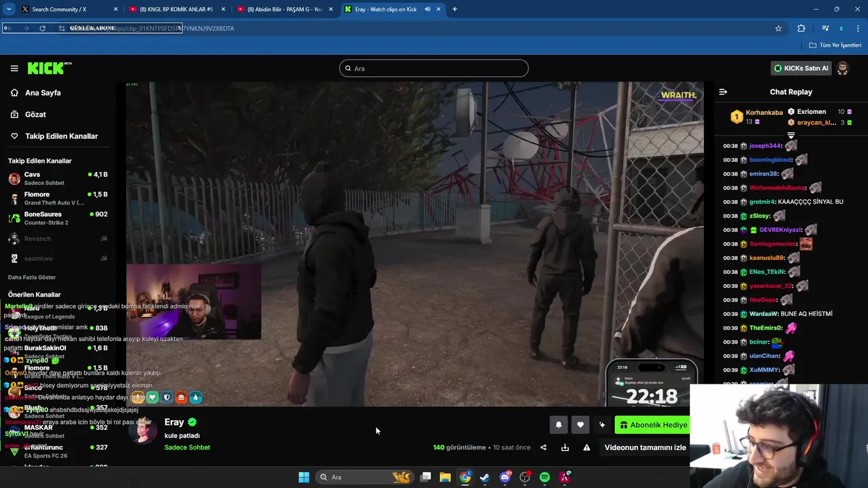The width and height of the screenshot is (868, 488).
Task: Open the Cavs followed channel
Action: point(58,179)
